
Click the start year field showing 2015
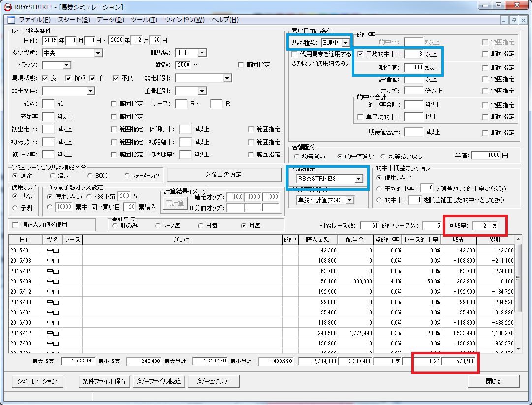[50, 40]
